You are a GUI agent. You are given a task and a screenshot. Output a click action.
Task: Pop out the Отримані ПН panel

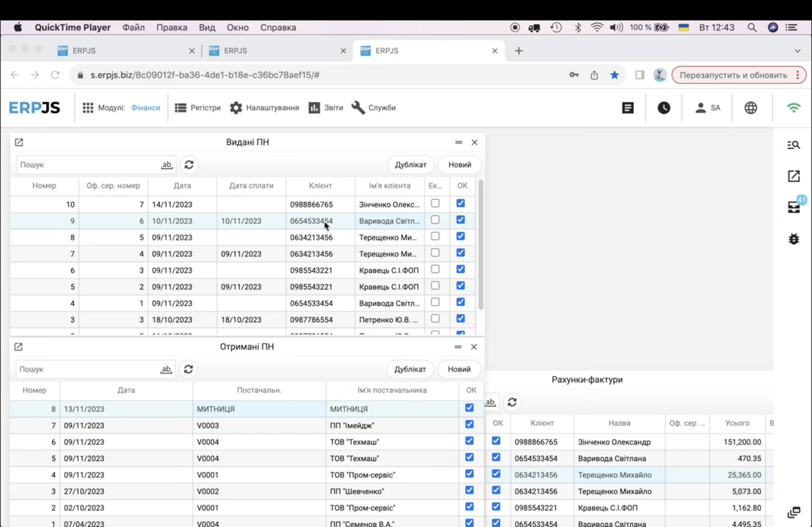tap(18, 347)
